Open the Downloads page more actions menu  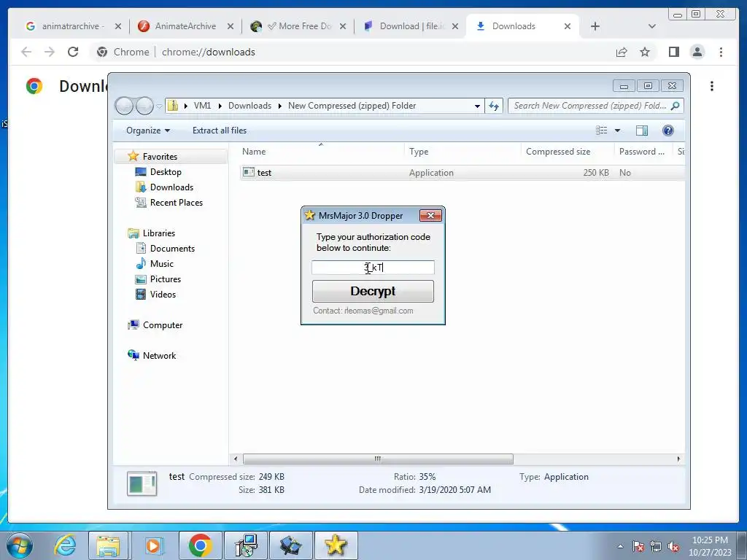(x=712, y=86)
